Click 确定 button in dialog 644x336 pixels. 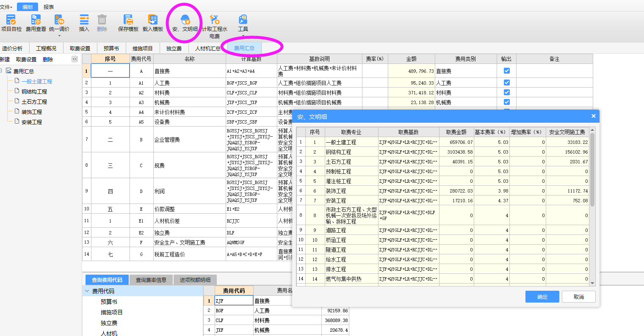coord(542,297)
